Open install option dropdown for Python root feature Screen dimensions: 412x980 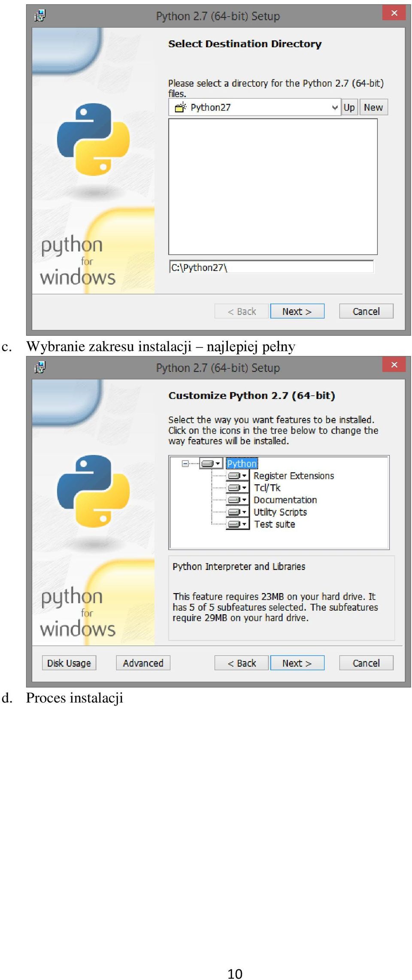211,464
